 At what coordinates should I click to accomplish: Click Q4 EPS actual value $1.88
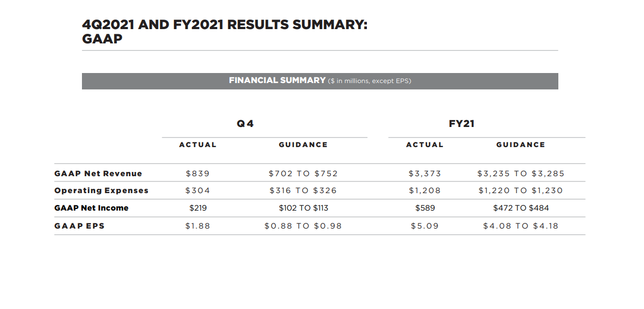(198, 226)
